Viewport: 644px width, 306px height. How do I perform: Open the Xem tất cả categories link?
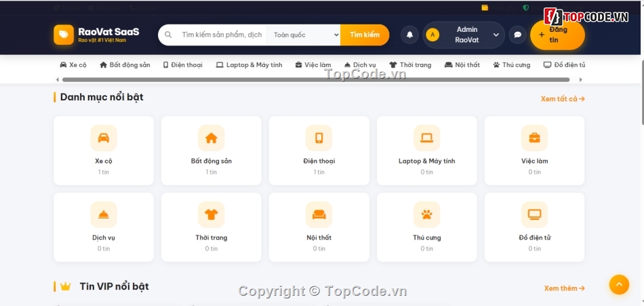pyautogui.click(x=563, y=98)
